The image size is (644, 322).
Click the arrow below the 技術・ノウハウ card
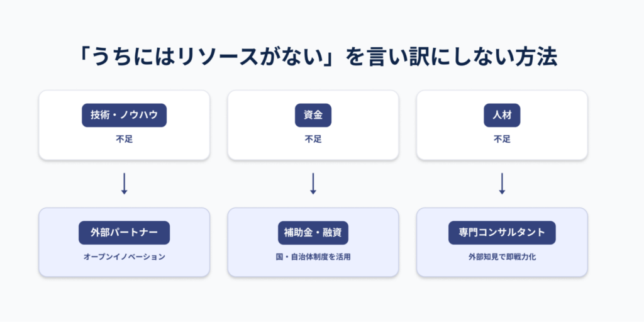coord(125,183)
